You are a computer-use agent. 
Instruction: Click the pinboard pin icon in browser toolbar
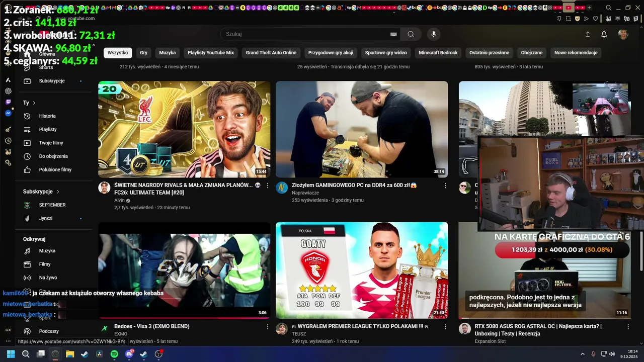559,19
